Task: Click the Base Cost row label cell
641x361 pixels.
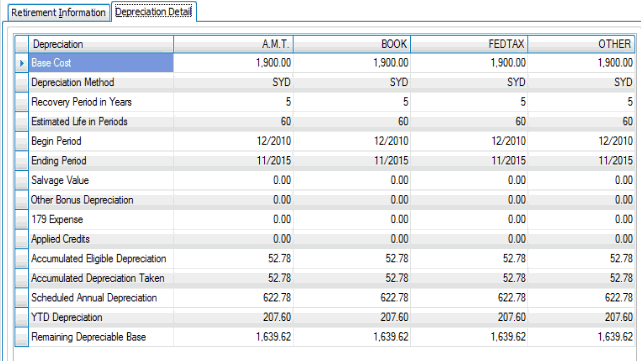Action: pyautogui.click(x=101, y=63)
